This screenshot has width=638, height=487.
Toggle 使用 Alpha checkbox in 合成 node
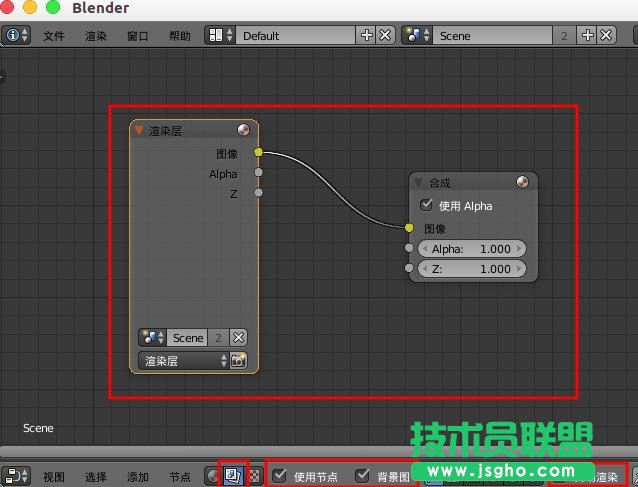coord(426,205)
